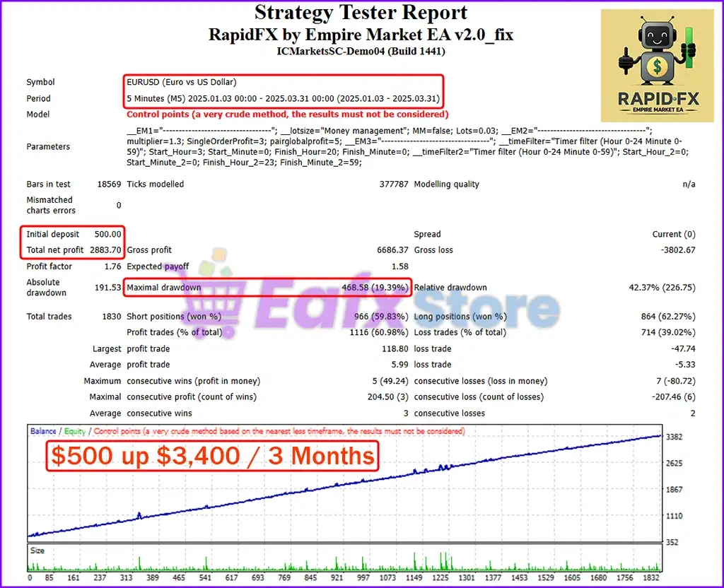The height and width of the screenshot is (588, 724).
Task: Click the 'Equity' chart legend label
Action: [x=75, y=431]
